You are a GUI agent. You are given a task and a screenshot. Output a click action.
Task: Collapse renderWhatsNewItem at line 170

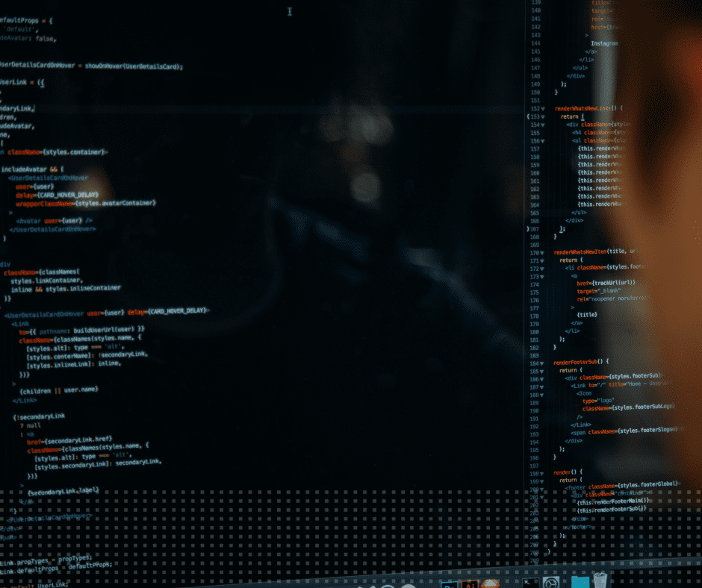[542, 253]
